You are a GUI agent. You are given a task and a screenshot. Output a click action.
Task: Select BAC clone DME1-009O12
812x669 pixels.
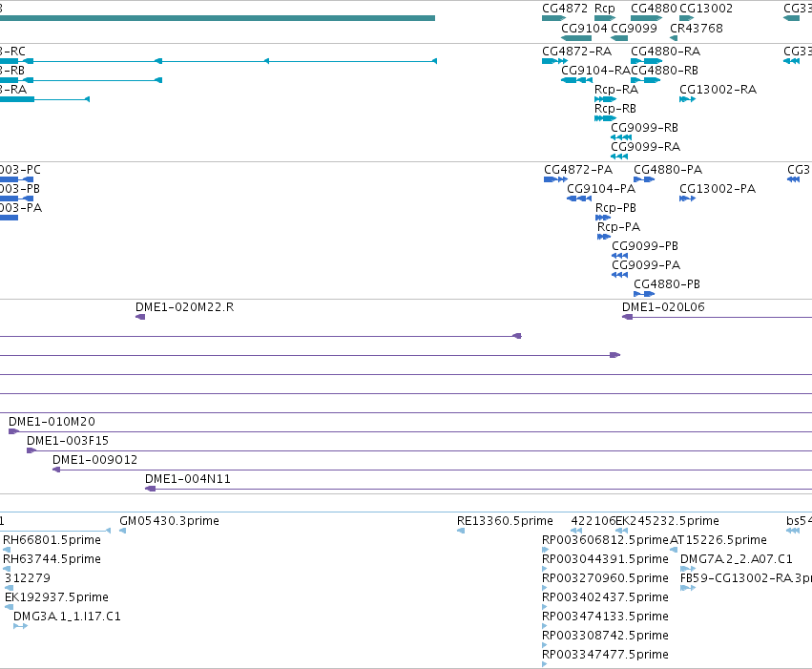click(94, 460)
